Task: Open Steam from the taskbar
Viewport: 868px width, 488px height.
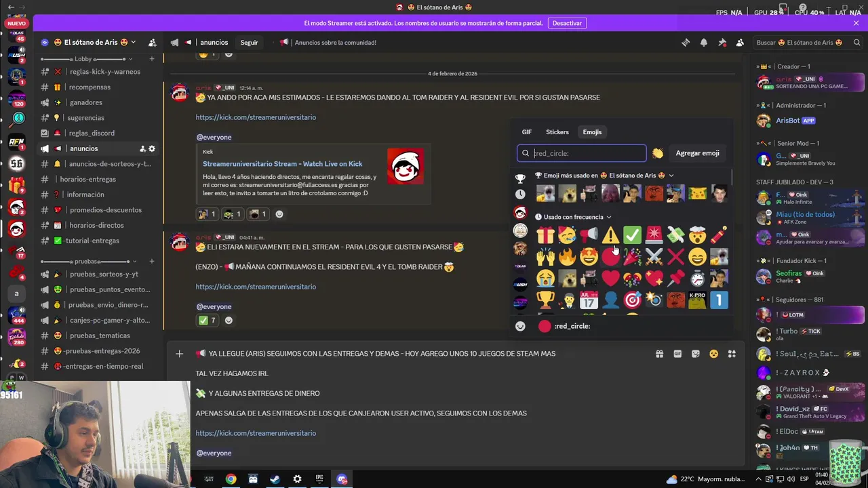Action: coord(275,479)
